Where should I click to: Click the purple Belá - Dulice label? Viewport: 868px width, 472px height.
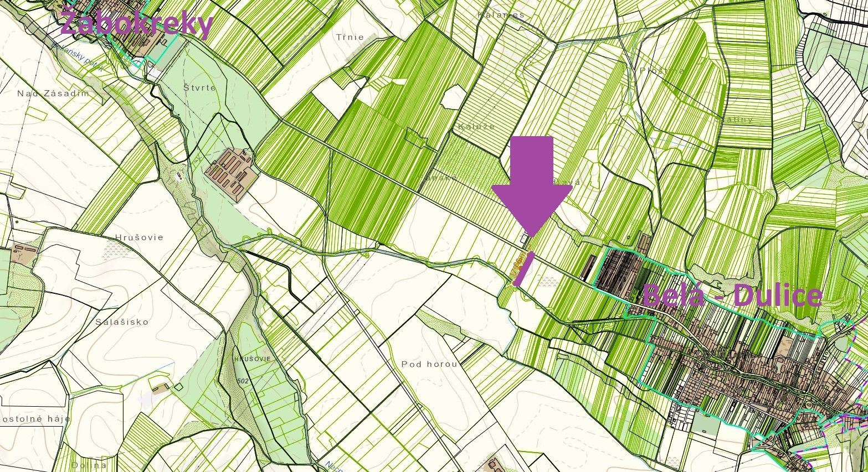point(731,296)
